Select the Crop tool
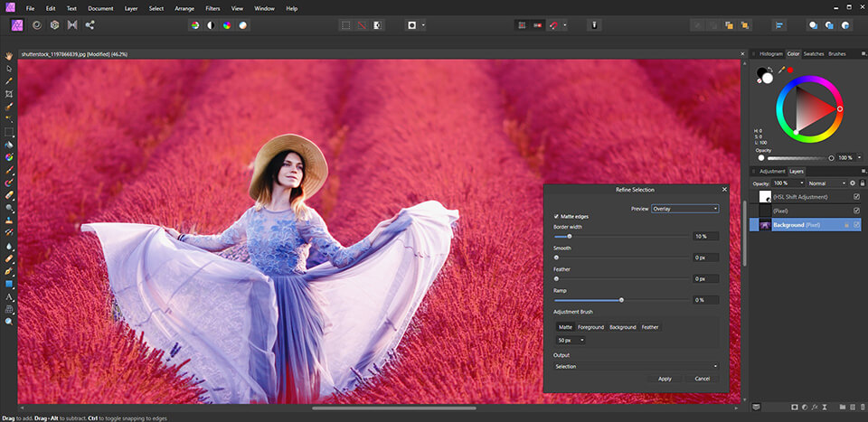868x422 pixels. coord(9,94)
